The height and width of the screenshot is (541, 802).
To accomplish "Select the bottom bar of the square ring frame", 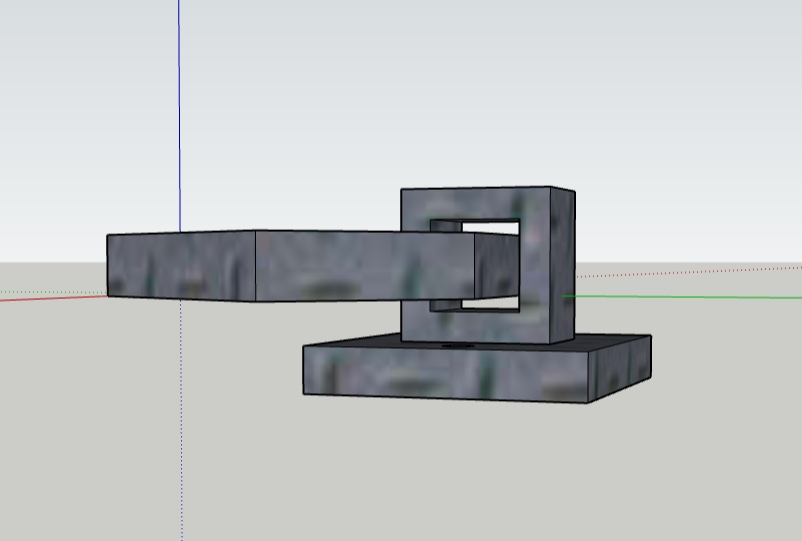I will pos(476,326).
